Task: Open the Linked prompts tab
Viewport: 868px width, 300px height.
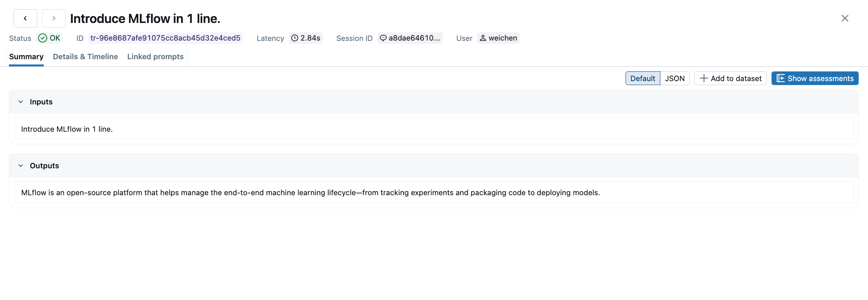Action: [x=155, y=57]
